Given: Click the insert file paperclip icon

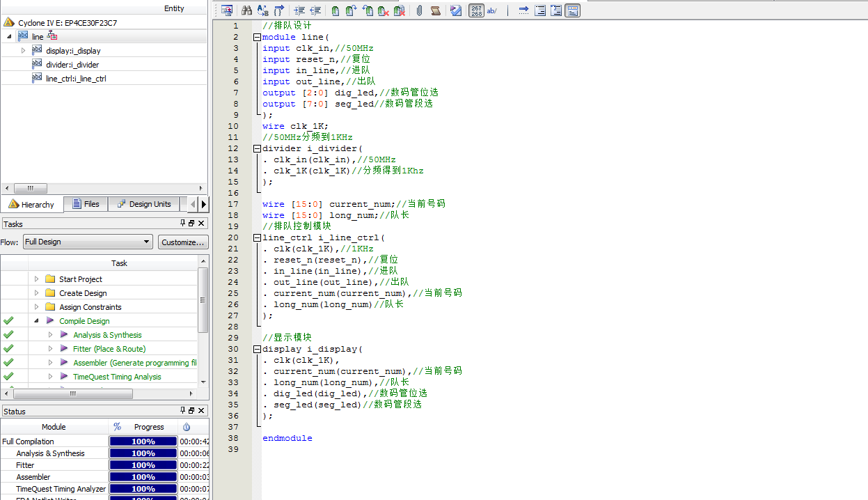Looking at the screenshot, I should (419, 10).
